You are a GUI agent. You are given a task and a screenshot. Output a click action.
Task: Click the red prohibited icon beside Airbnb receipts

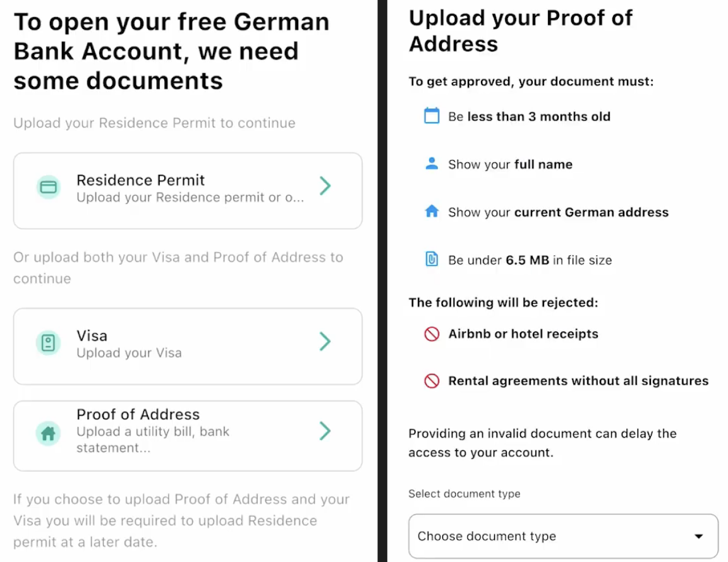432,334
